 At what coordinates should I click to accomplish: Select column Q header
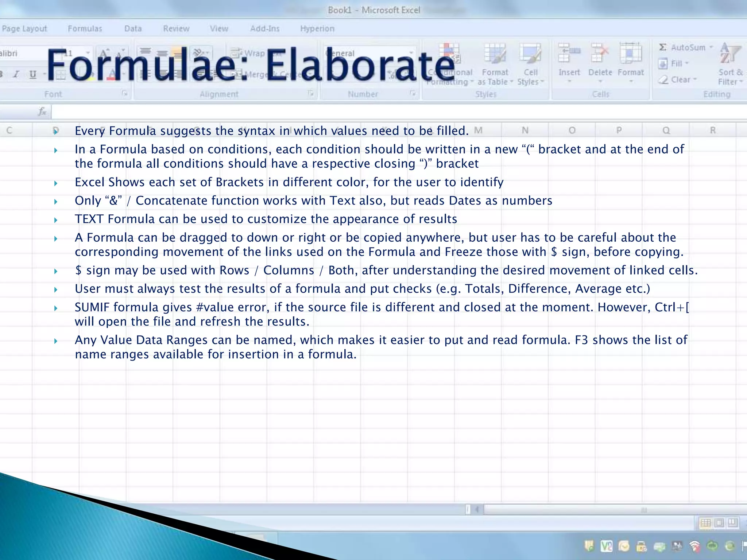pos(666,131)
